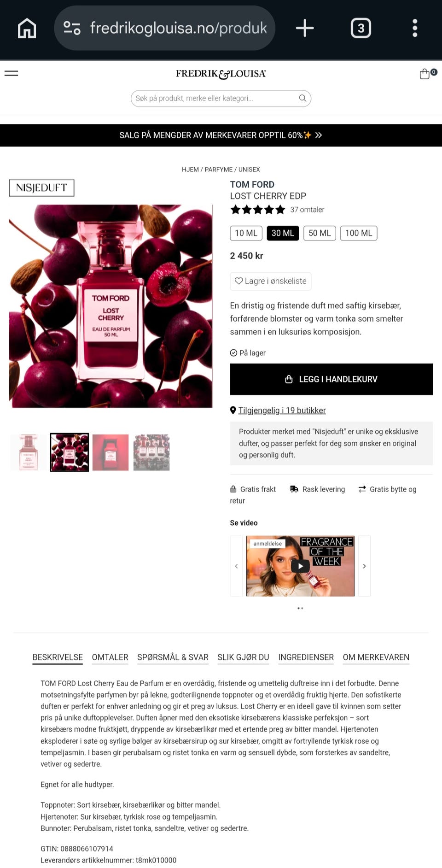Show the previous video with the left chevron

tap(236, 566)
